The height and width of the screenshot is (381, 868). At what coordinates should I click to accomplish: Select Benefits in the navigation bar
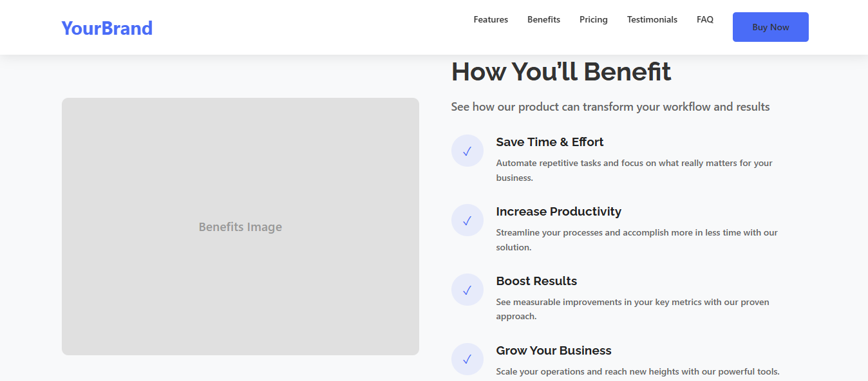pos(543,19)
